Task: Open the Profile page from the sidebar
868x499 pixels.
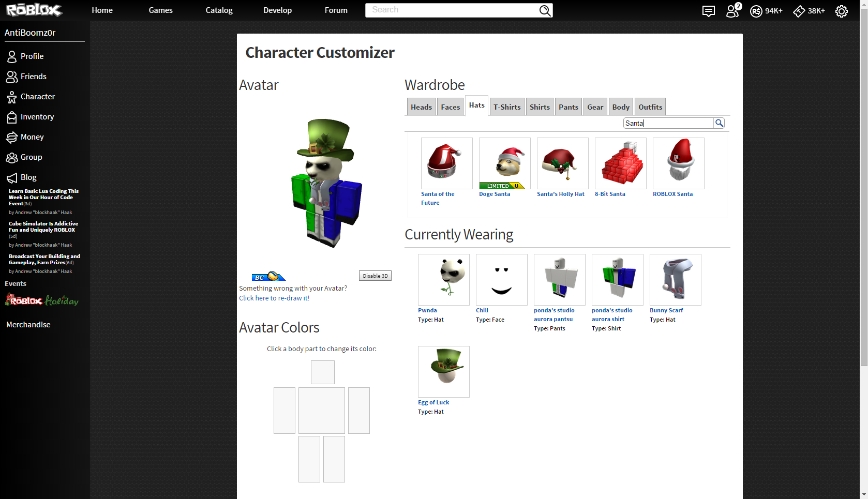Action: click(32, 56)
